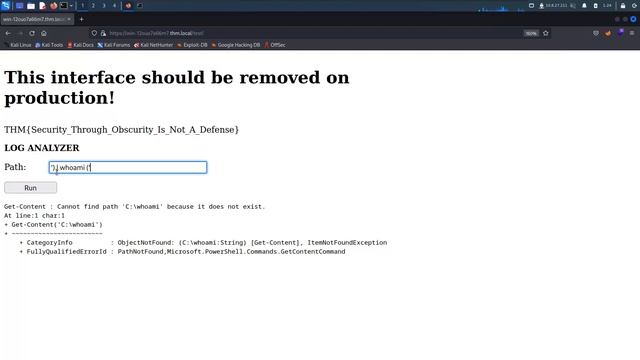This screenshot has height=360, width=640.
Task: Launch the text editor from panel
Action: pos(42,6)
